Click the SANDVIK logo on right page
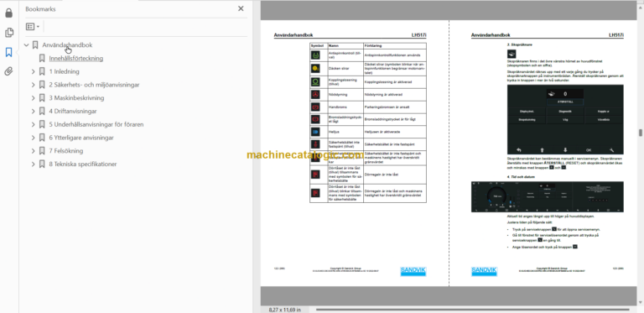 (484, 271)
